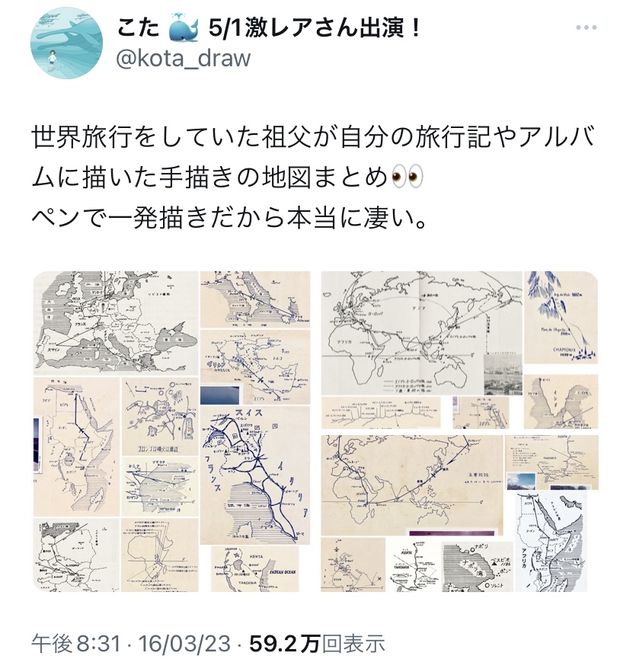Open the アフリカ map at bottom right
This screenshot has height=672, width=620.
[551, 542]
